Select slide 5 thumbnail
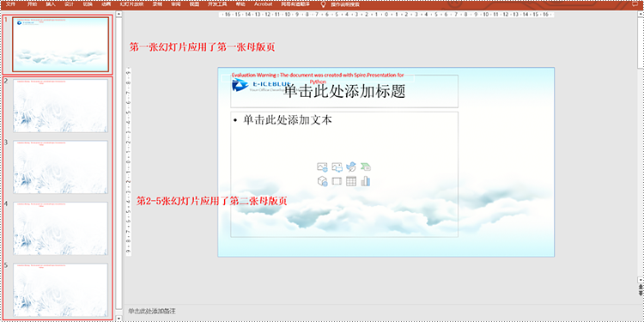 (60, 289)
